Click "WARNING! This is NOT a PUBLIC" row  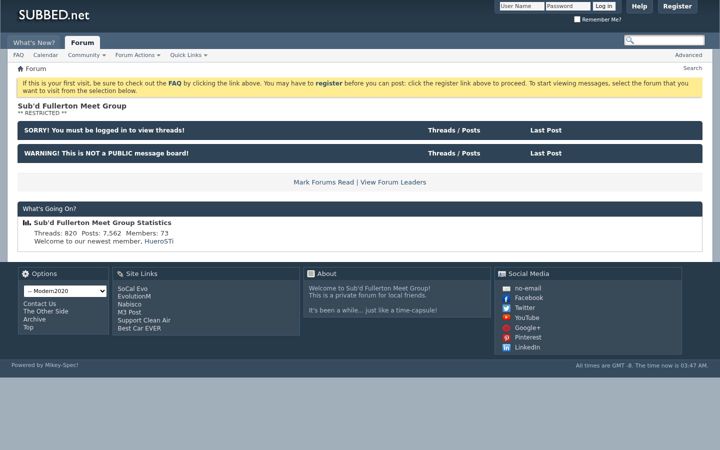[x=360, y=153]
